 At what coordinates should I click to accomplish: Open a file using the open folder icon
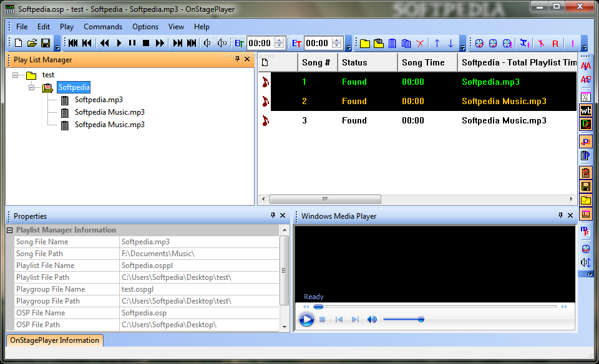[32, 43]
